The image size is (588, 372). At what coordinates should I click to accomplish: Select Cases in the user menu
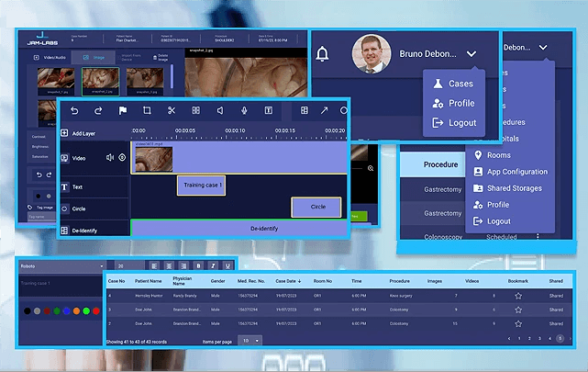(453, 84)
